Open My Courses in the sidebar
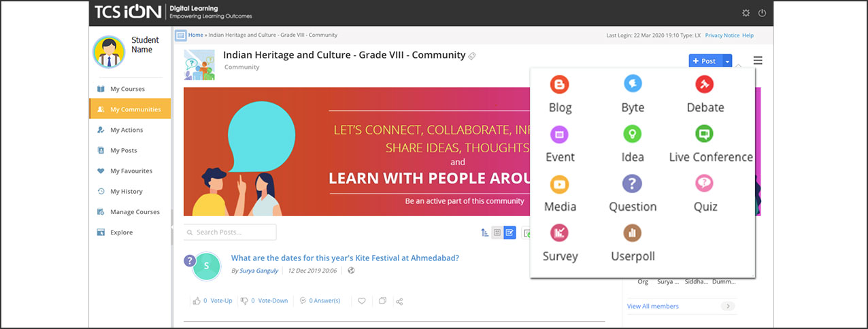This screenshot has height=329, width=868. [127, 89]
